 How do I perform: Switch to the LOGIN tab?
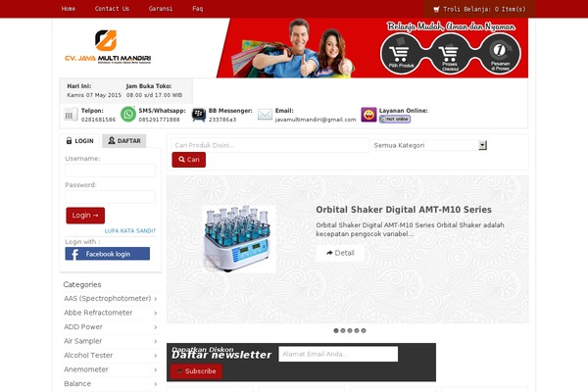tap(79, 141)
